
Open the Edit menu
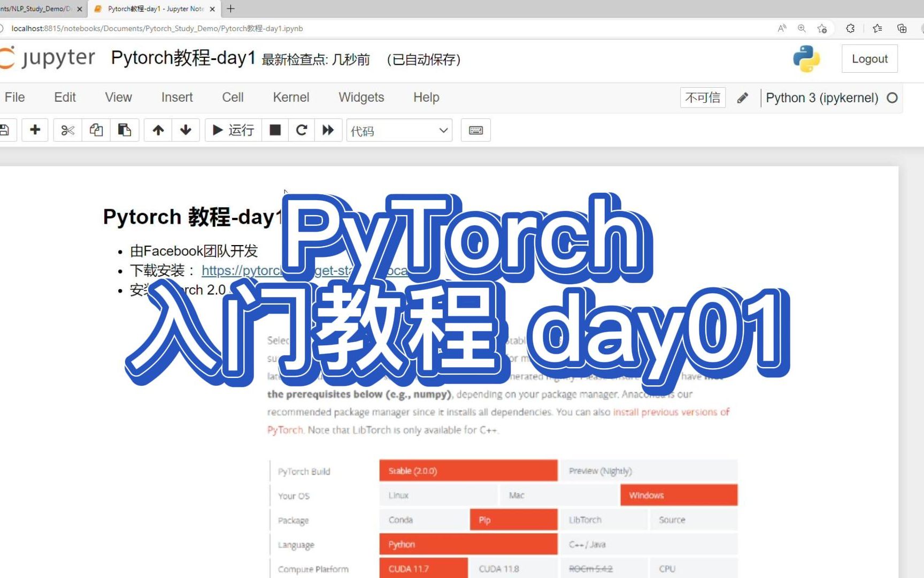tap(65, 97)
